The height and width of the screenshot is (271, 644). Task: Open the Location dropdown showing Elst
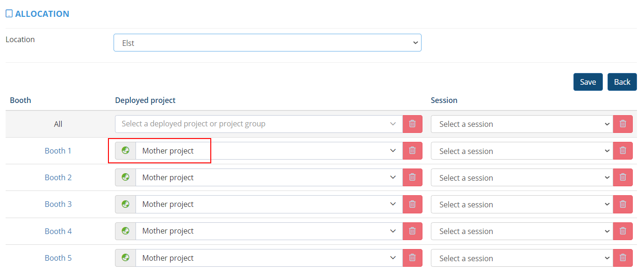pyautogui.click(x=267, y=43)
